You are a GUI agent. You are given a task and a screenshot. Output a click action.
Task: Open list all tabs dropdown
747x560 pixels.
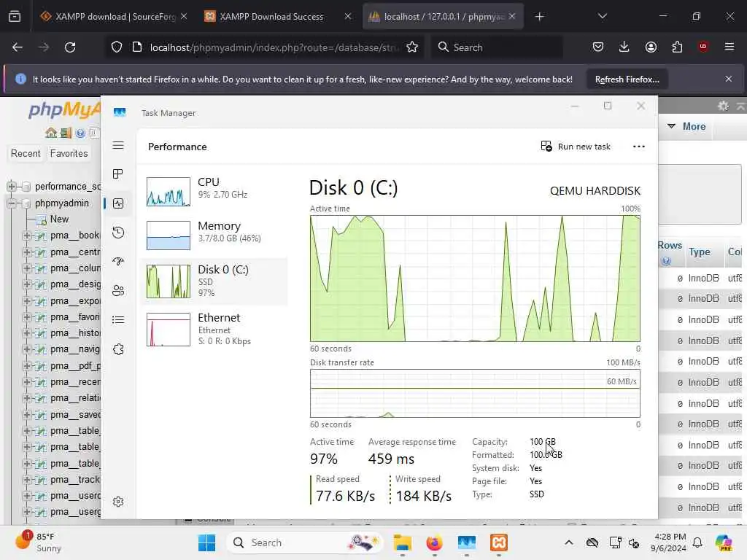click(602, 17)
